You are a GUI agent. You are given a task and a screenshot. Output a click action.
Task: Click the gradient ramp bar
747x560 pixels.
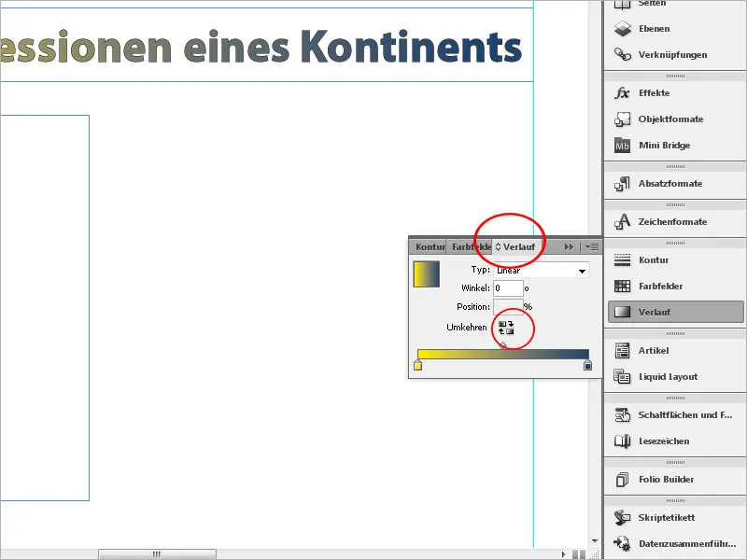(503, 354)
